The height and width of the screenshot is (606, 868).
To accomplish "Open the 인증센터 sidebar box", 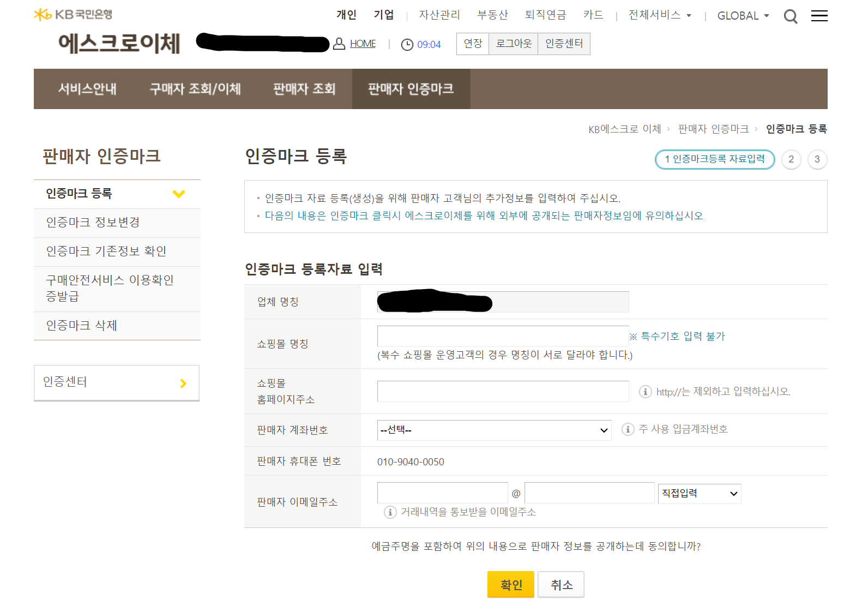I will click(x=117, y=383).
